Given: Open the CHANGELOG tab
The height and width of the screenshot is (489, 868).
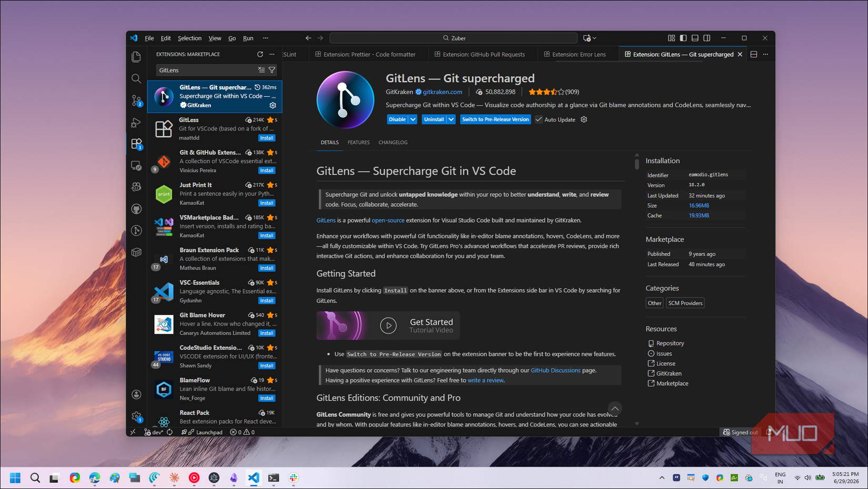Looking at the screenshot, I should pyautogui.click(x=393, y=143).
